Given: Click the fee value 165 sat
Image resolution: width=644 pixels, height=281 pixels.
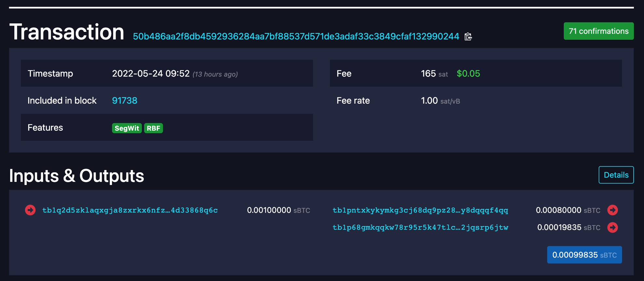Looking at the screenshot, I should pyautogui.click(x=434, y=74).
